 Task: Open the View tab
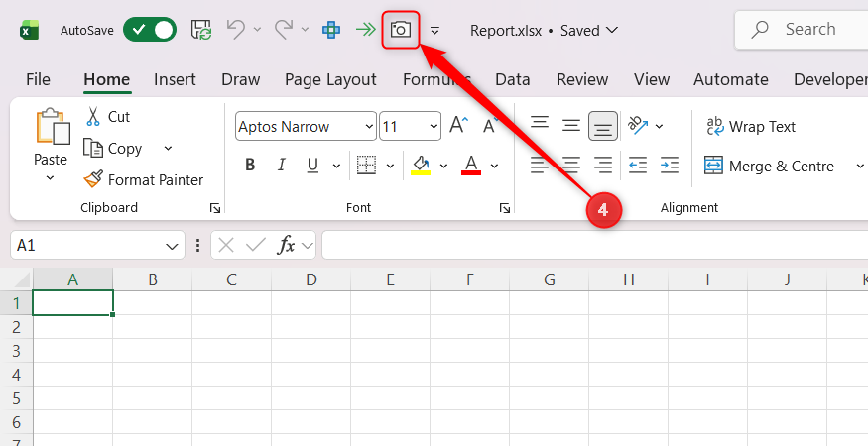point(652,79)
